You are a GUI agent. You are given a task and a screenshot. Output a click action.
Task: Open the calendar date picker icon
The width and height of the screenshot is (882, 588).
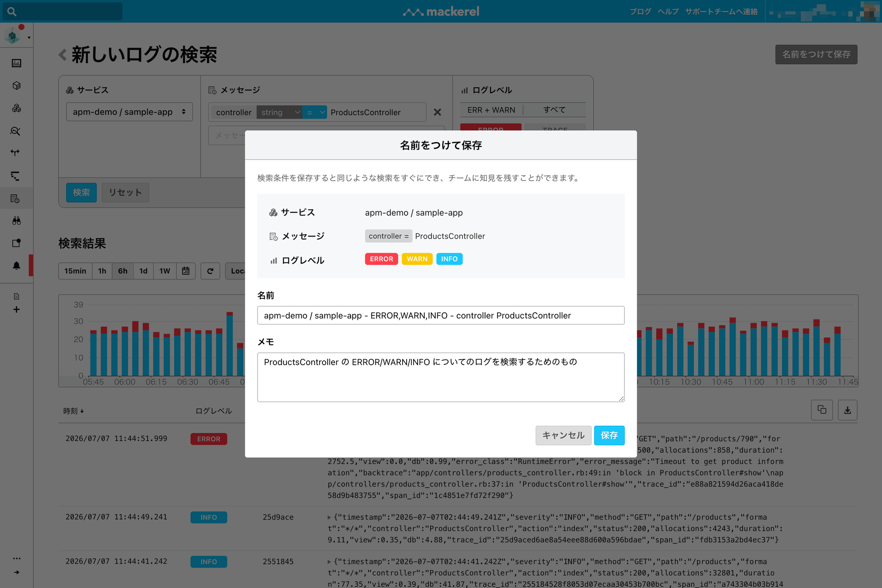pos(186,271)
